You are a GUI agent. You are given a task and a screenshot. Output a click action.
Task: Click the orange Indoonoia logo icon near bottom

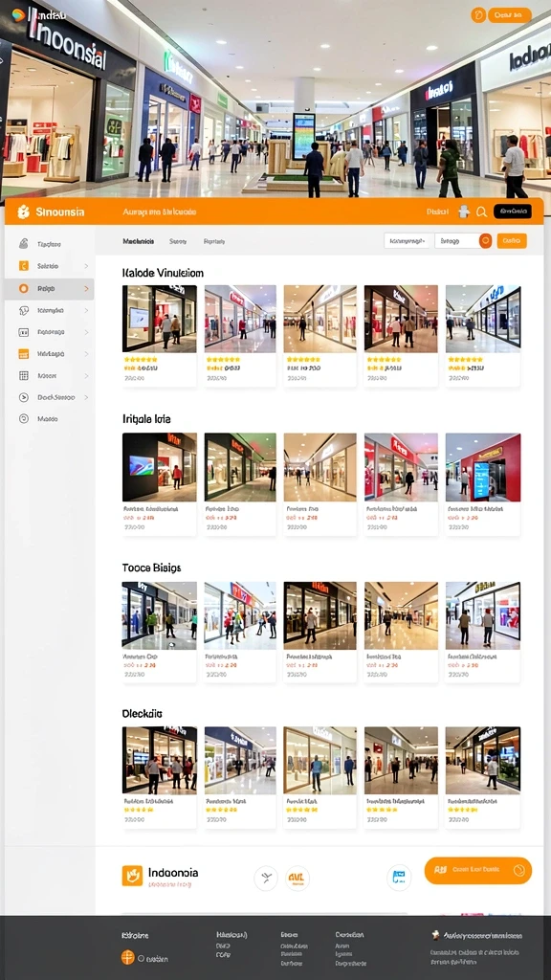pos(132,876)
